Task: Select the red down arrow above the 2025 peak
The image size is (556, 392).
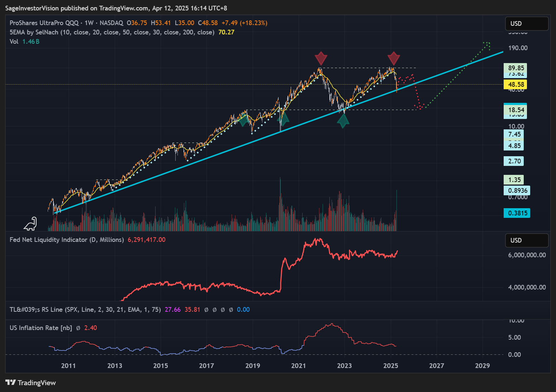Action: coord(394,58)
